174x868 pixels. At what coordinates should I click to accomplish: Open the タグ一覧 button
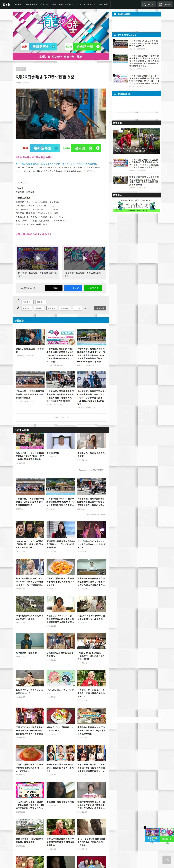point(100,308)
